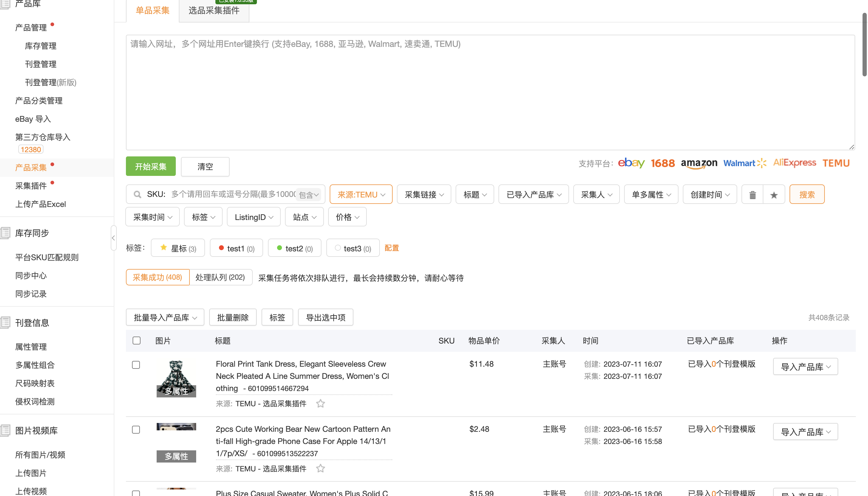
Task: Click the search magnifier icon in SKU field
Action: pyautogui.click(x=137, y=194)
